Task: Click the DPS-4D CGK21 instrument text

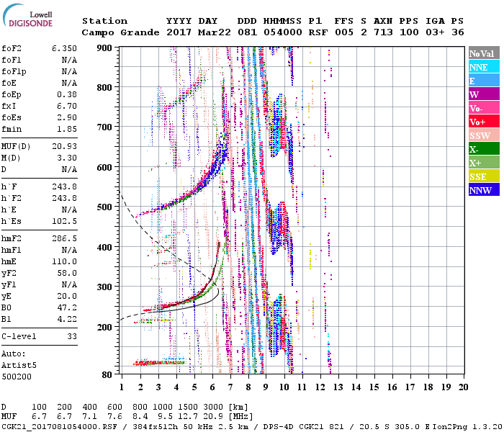Action: [294, 427]
